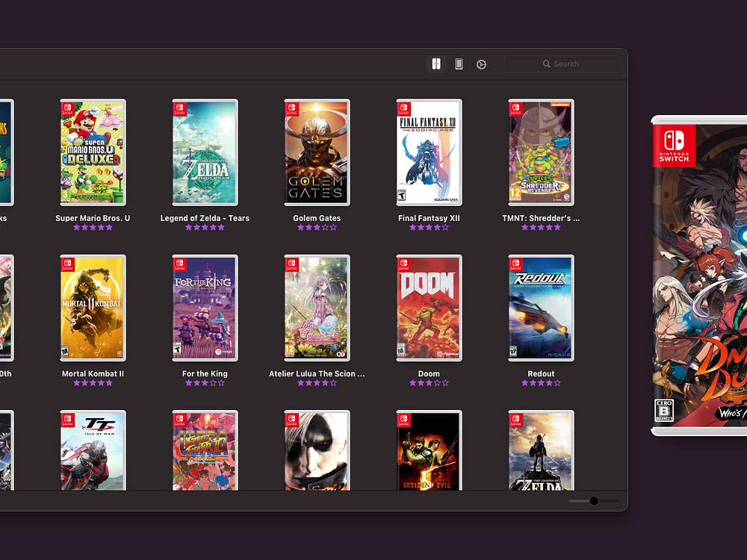Click the 'For the King' title text
The height and width of the screenshot is (560, 747).
pyautogui.click(x=205, y=374)
